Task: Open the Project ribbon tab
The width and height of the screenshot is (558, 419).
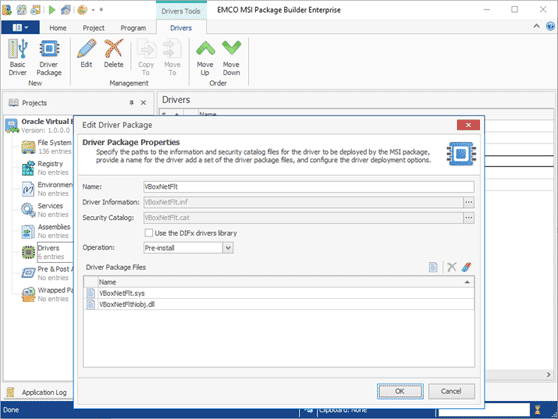Action: tap(94, 28)
